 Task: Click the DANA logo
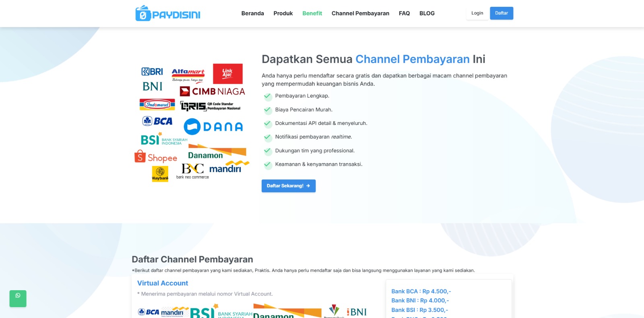213,127
